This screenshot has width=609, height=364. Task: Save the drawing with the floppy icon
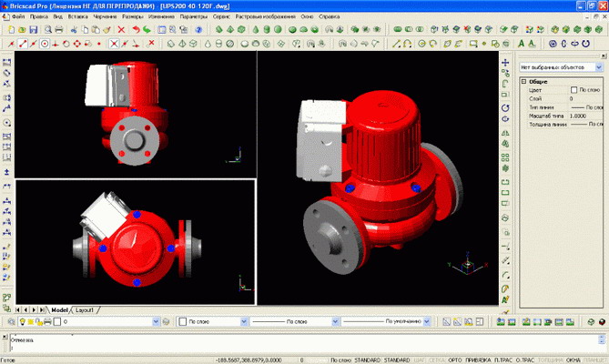pos(34,29)
